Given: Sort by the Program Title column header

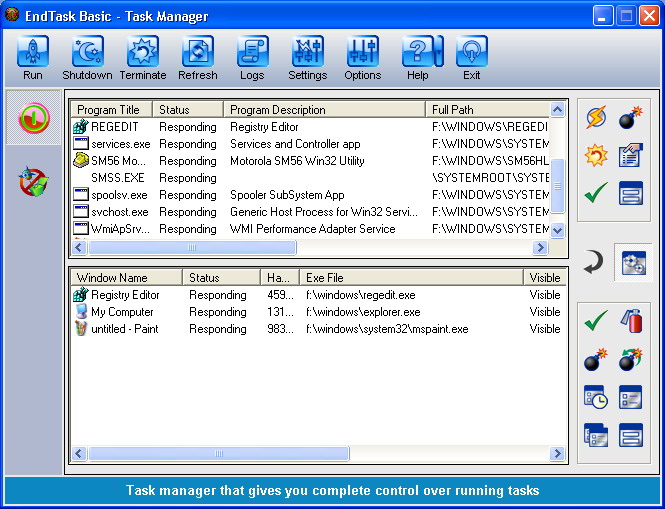Looking at the screenshot, I should [x=112, y=110].
